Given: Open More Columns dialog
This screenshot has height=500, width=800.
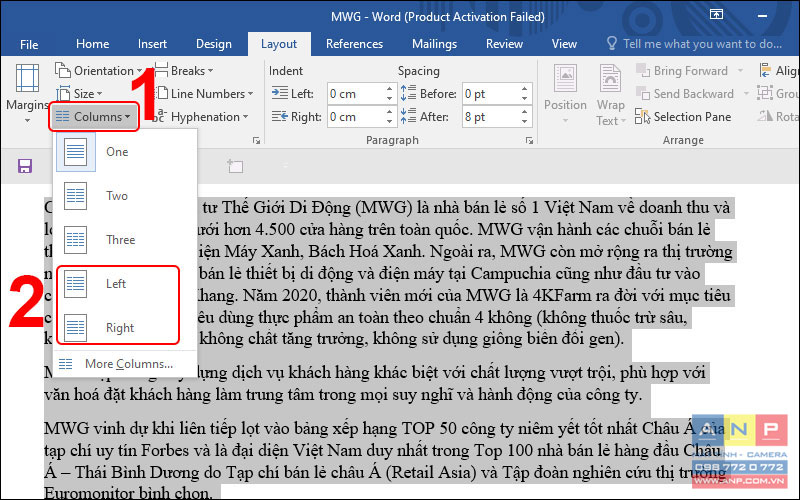Looking at the screenshot, I should coord(125,364).
